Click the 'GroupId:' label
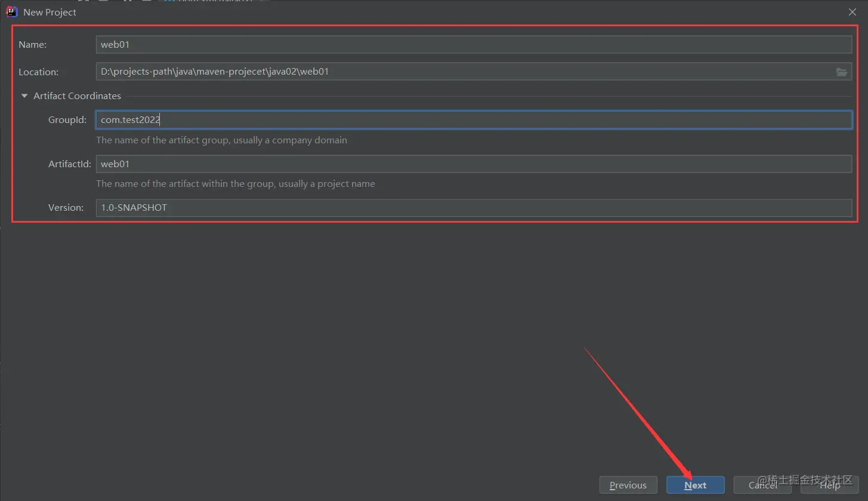This screenshot has height=501, width=868. tap(67, 119)
